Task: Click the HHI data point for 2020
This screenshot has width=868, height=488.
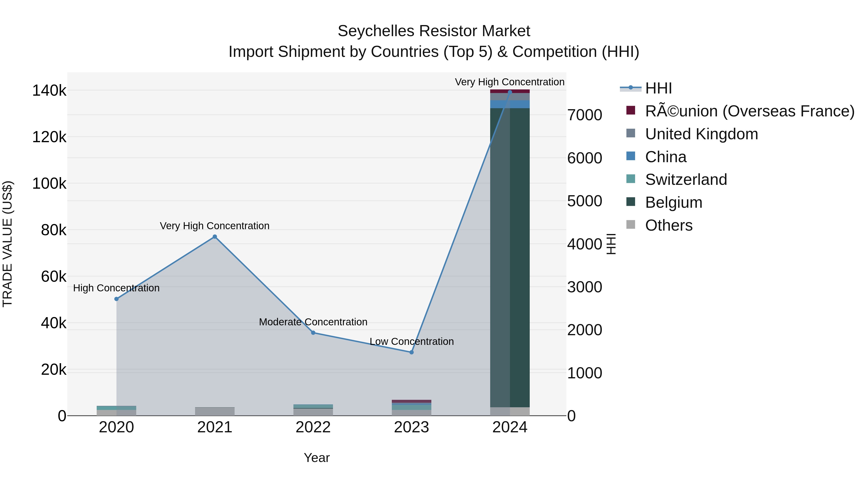Action: 117,299
